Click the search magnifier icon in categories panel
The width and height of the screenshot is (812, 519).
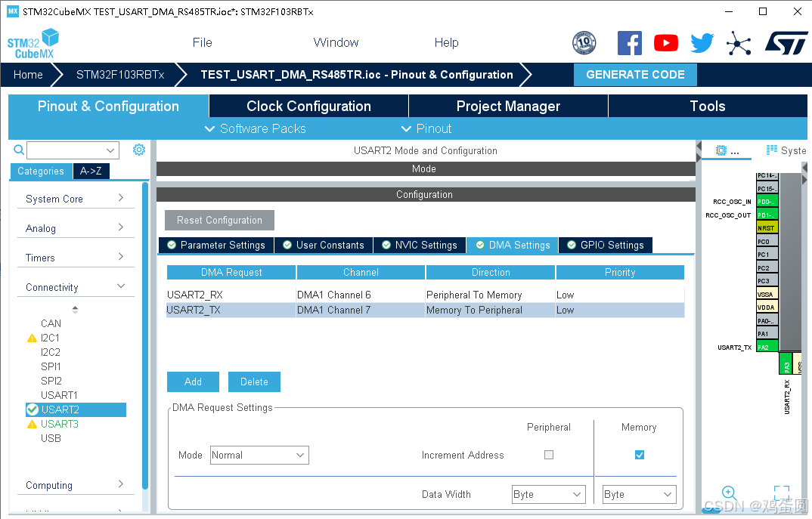tap(19, 150)
